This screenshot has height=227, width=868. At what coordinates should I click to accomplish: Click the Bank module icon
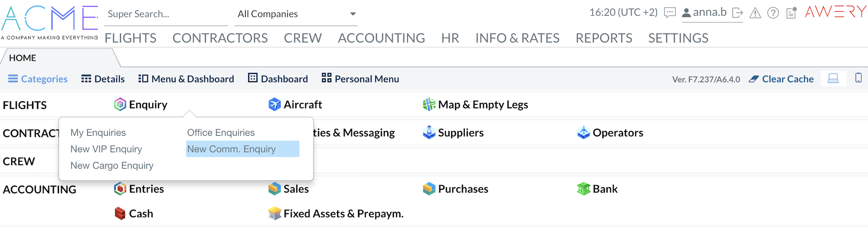[583, 189]
